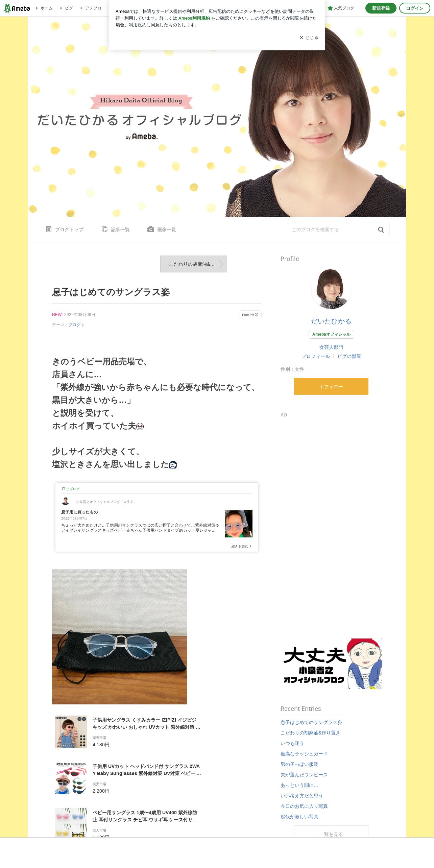Open the ピグの部屋 link
The width and height of the screenshot is (434, 868).
click(349, 356)
